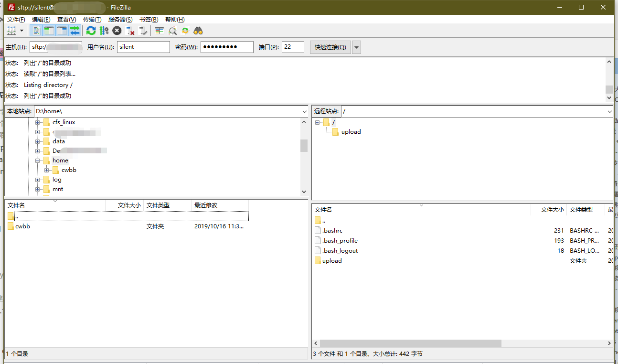
Task: Disconnect from the current server
Action: click(x=130, y=31)
